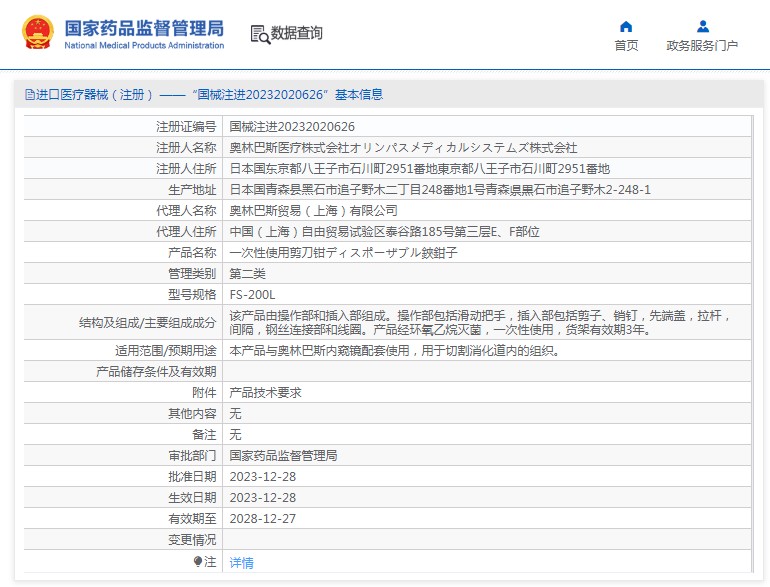Go to 首页 via the home icon
Image resolution: width=770 pixels, height=587 pixels.
coord(626,27)
